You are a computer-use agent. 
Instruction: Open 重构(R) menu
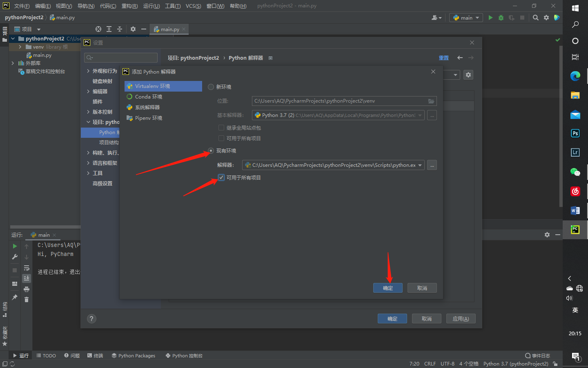pyautogui.click(x=129, y=6)
